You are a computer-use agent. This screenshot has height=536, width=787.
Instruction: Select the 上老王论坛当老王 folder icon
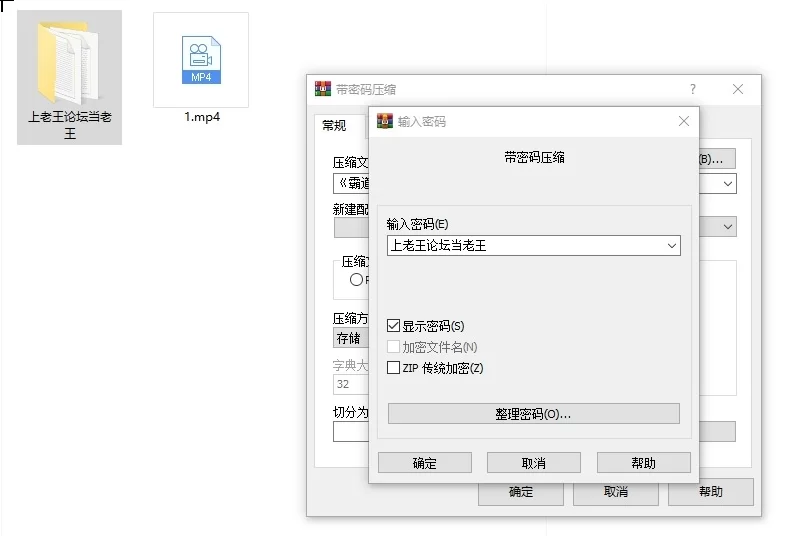point(69,61)
